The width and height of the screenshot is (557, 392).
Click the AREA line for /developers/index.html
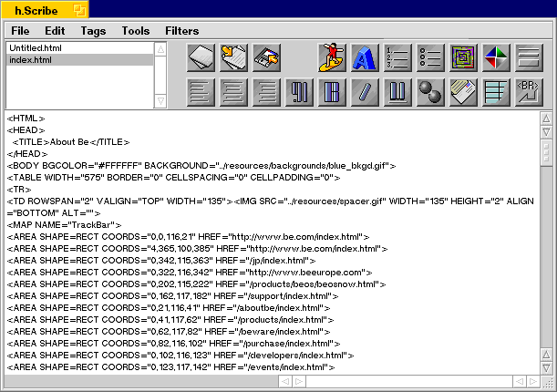click(181, 355)
